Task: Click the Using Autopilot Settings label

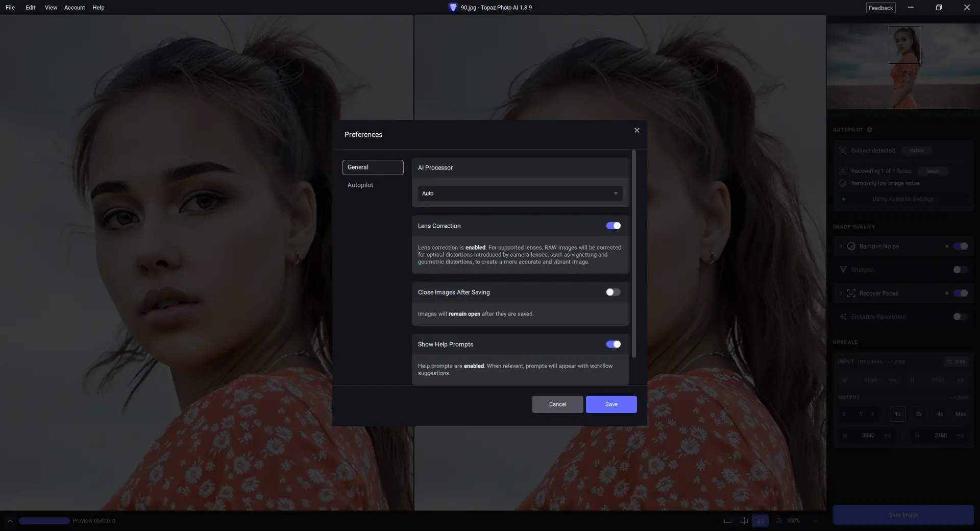Action: coord(903,199)
